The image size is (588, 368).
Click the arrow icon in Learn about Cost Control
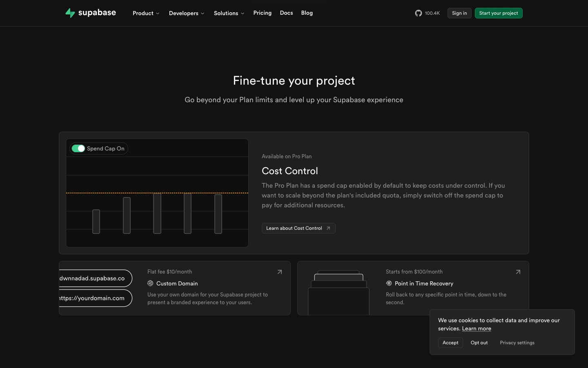[328, 228]
